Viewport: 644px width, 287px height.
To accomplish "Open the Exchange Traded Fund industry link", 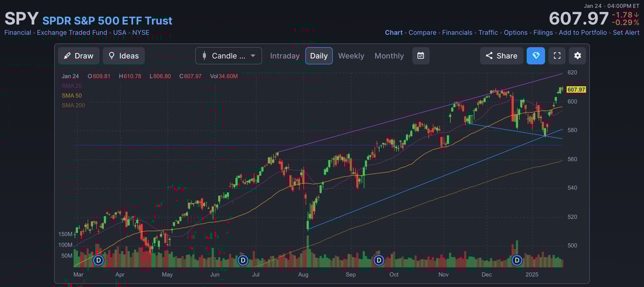I will click(x=72, y=32).
